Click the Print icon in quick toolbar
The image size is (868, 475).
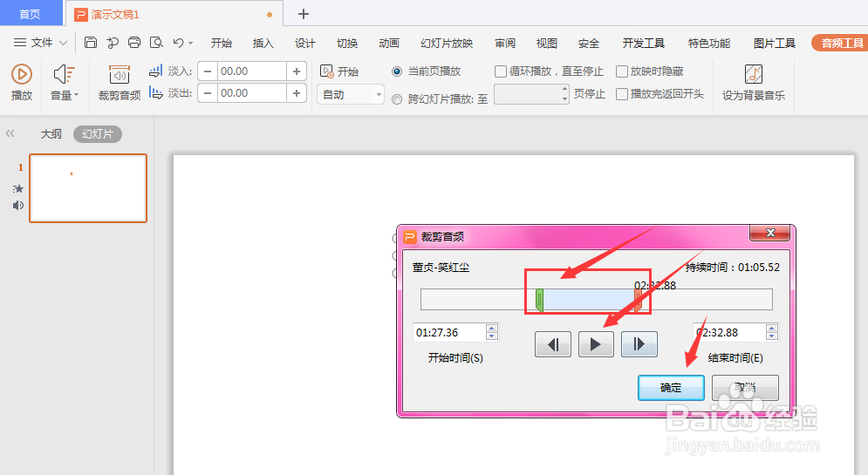pos(134,43)
